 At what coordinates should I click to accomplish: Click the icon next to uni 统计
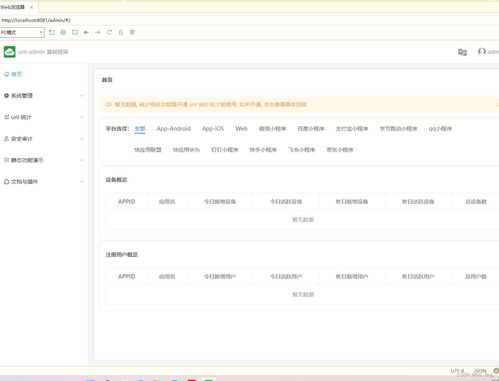pyautogui.click(x=6, y=117)
